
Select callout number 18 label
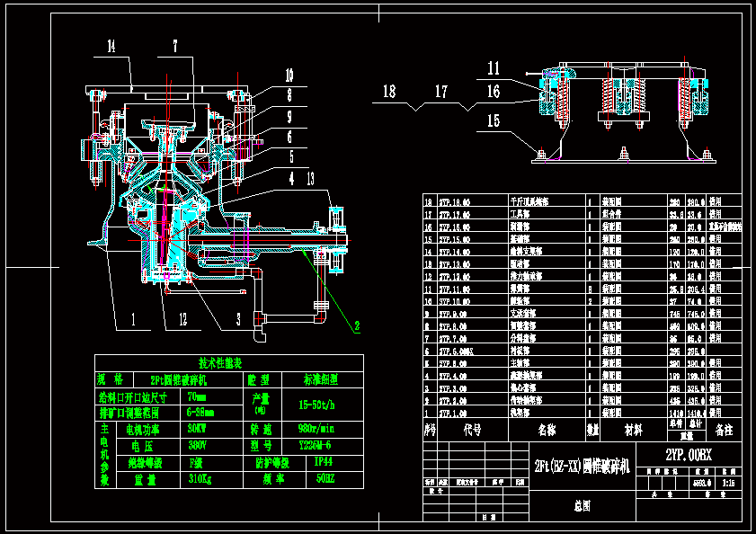[388, 91]
